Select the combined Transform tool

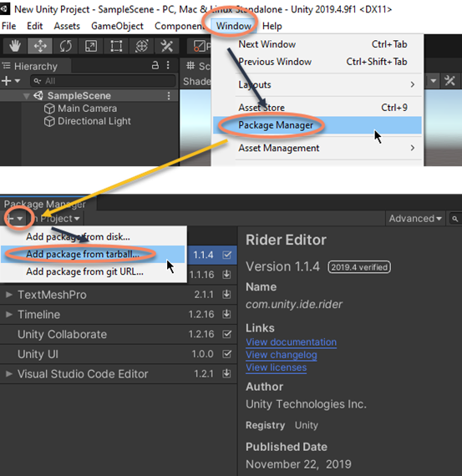coord(141,46)
